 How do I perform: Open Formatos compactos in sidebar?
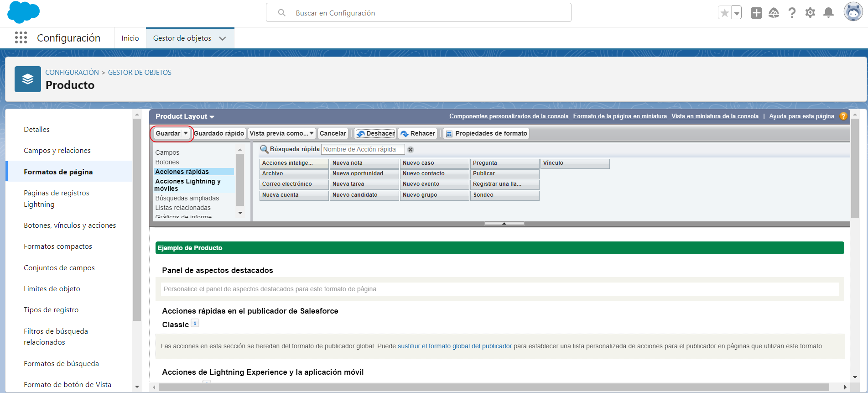(58, 246)
